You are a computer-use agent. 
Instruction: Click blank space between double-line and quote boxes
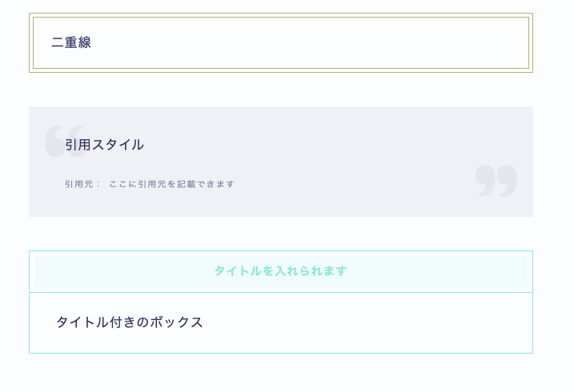tap(281, 90)
